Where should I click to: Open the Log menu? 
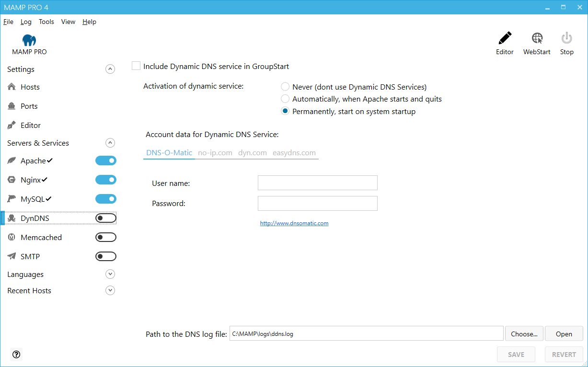click(26, 22)
